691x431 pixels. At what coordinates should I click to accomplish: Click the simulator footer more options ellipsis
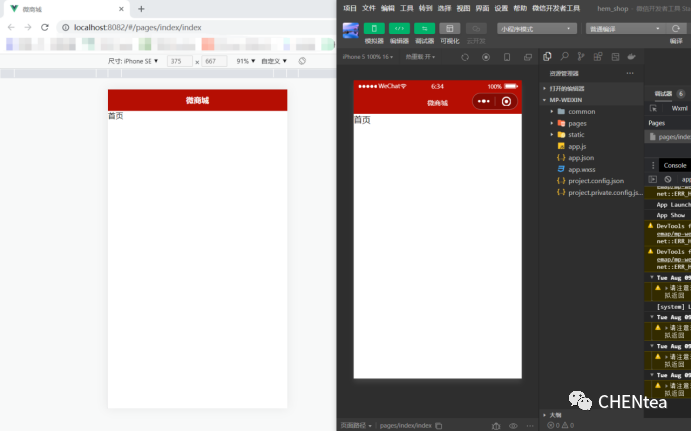coord(530,426)
